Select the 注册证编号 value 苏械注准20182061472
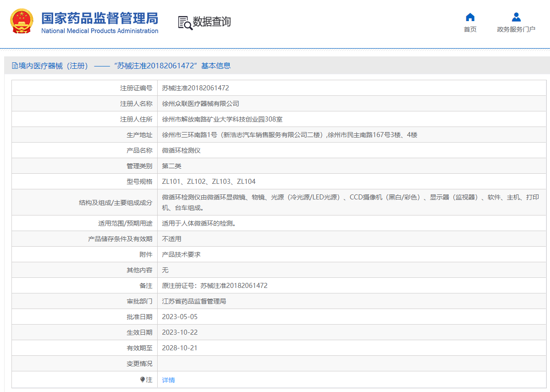 pyautogui.click(x=195, y=88)
